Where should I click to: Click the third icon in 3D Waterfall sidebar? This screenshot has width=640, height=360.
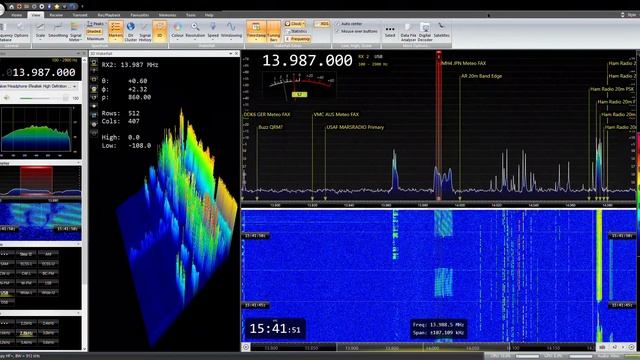click(x=94, y=80)
